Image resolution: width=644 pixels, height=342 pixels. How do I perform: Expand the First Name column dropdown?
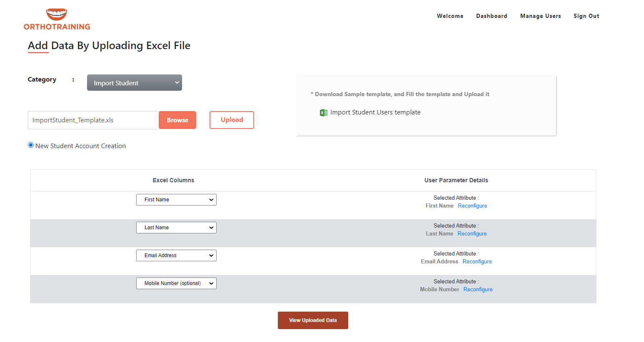176,200
